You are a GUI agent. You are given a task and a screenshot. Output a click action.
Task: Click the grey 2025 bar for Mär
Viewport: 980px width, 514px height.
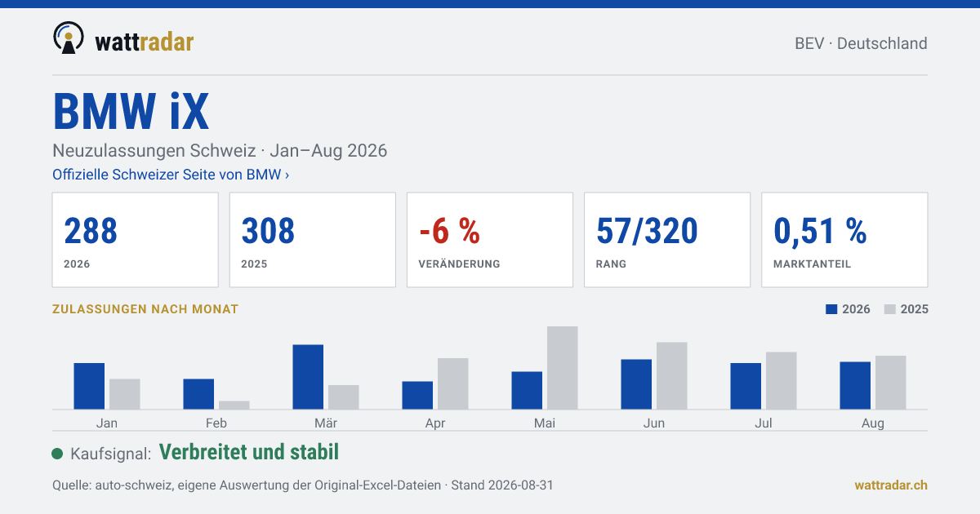[344, 397]
